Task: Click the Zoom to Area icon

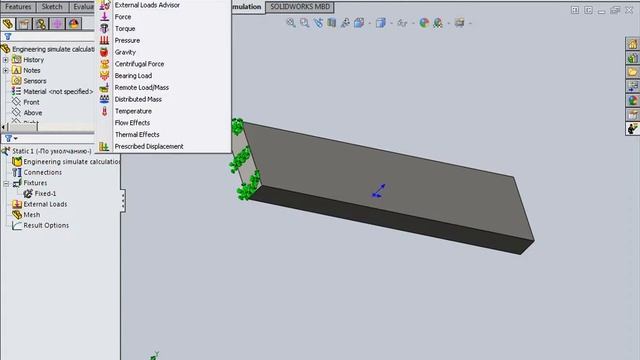Action: tap(304, 23)
